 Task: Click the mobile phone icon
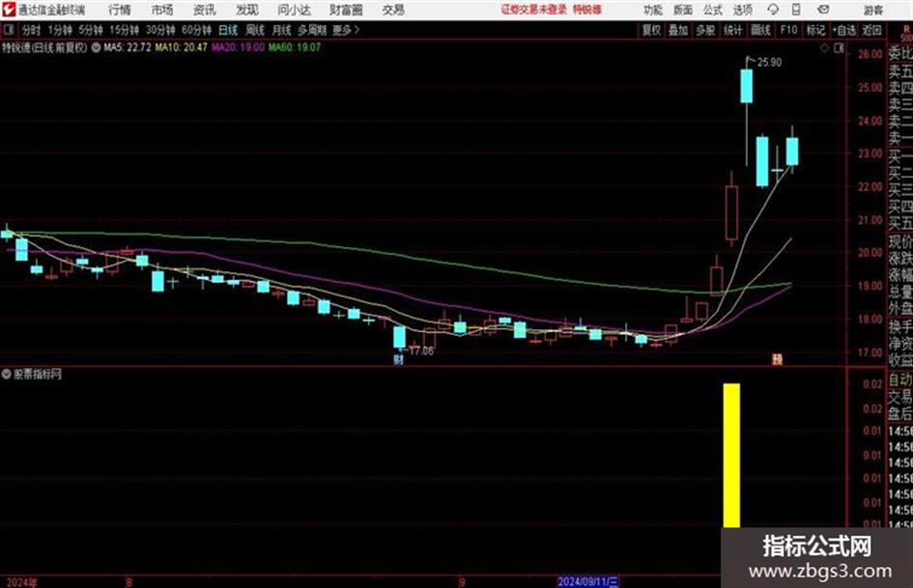point(796,10)
